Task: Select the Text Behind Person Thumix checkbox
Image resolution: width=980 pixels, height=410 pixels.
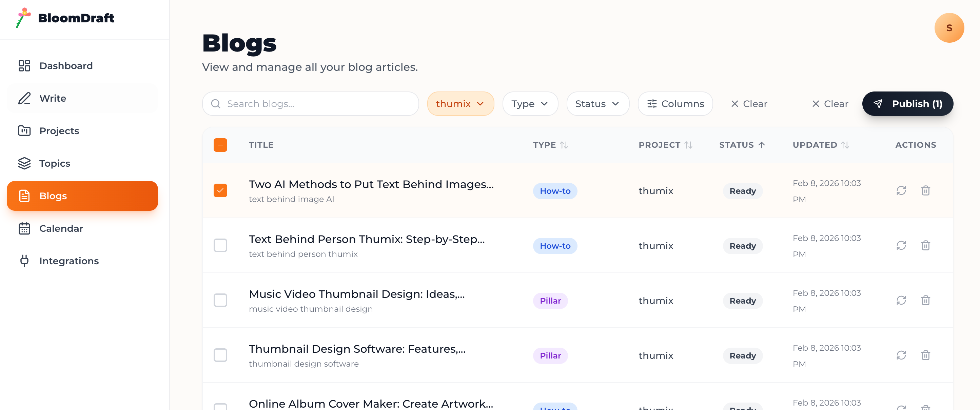Action: click(220, 245)
